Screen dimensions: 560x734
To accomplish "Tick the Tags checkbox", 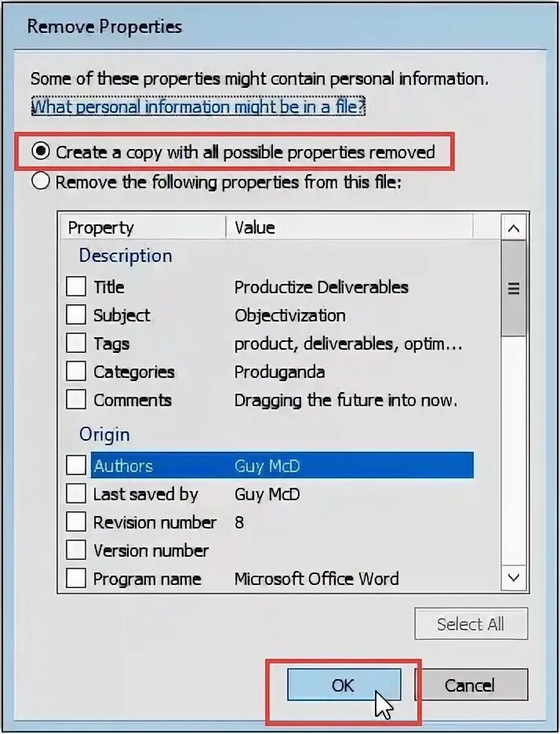I will click(76, 343).
